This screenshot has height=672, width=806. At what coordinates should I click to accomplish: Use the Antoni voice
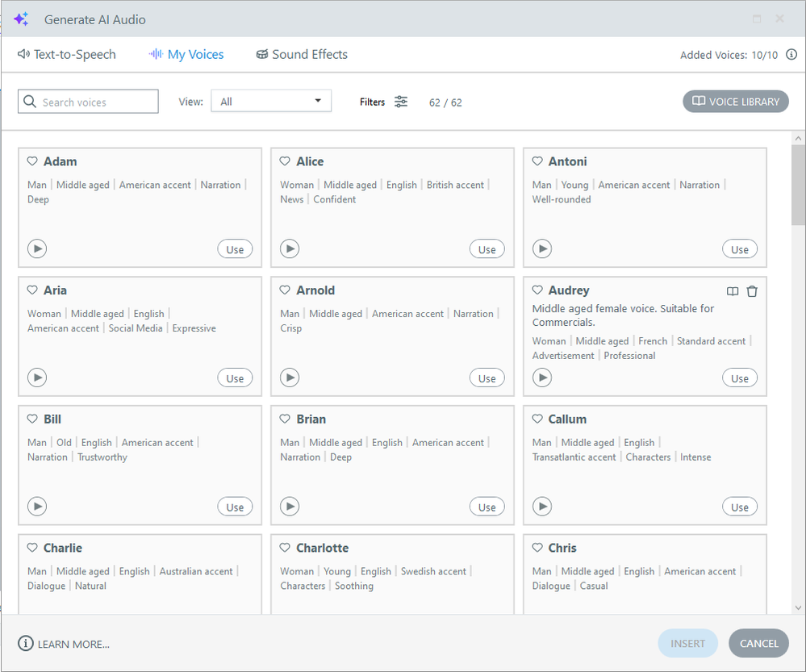coord(739,249)
